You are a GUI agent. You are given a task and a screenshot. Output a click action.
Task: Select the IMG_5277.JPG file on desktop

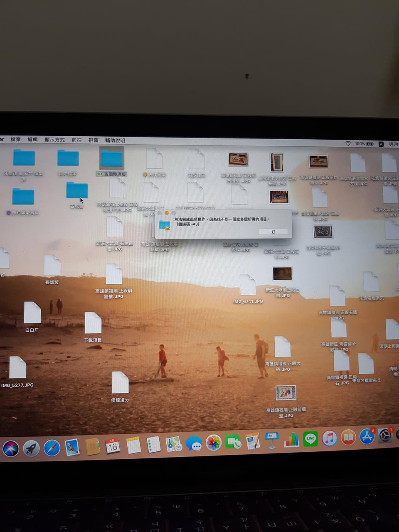(x=17, y=368)
